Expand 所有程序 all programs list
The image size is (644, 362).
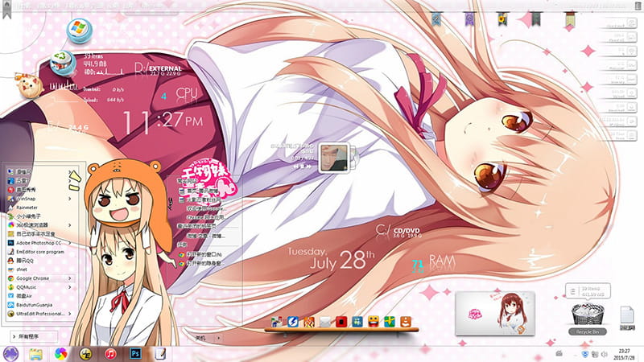coord(35,336)
